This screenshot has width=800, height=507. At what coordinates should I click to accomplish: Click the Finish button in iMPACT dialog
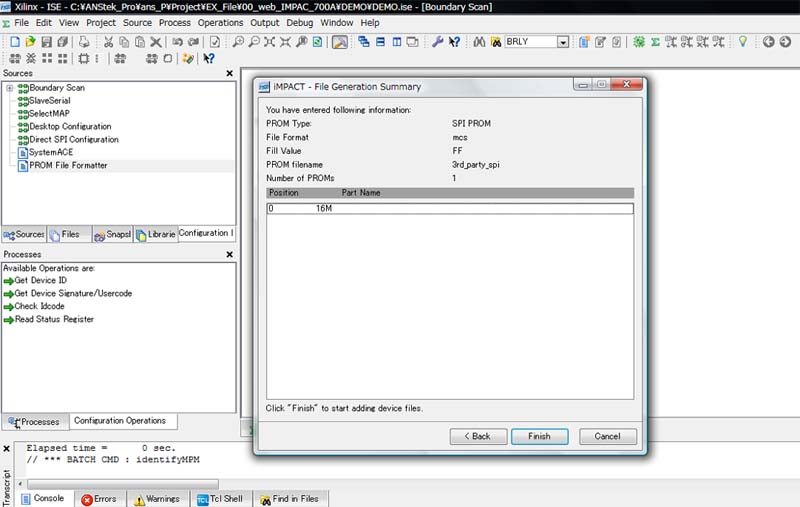(539, 437)
